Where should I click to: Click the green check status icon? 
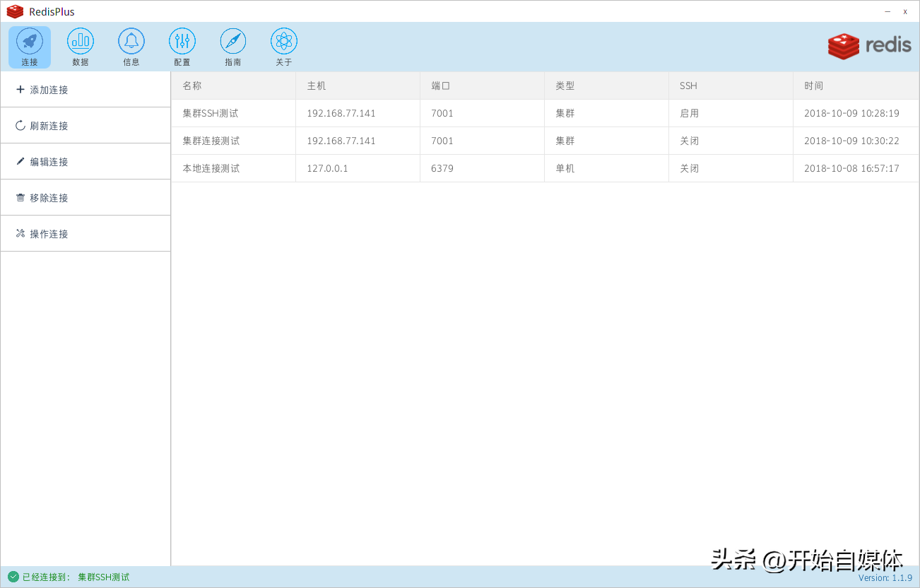tap(13, 577)
